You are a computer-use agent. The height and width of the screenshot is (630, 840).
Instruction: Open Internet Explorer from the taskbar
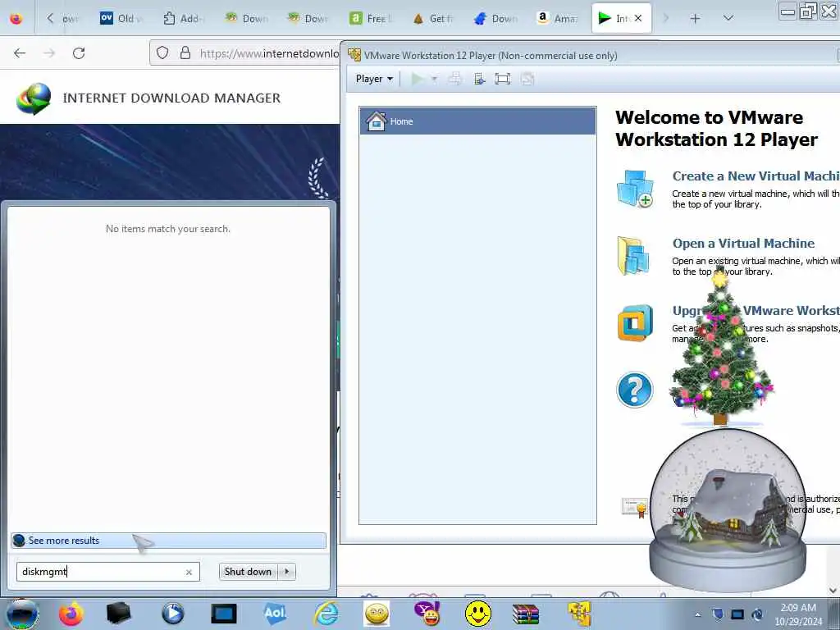pyautogui.click(x=326, y=614)
